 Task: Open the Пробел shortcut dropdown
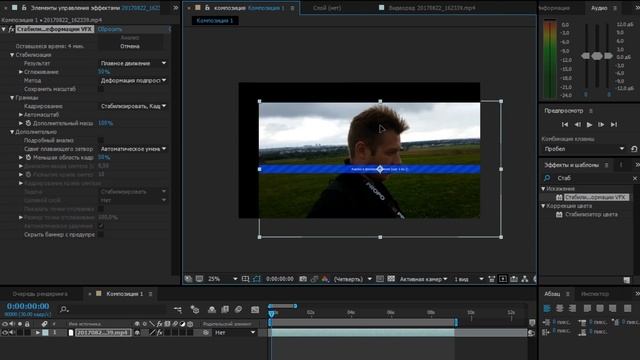click(x=584, y=149)
